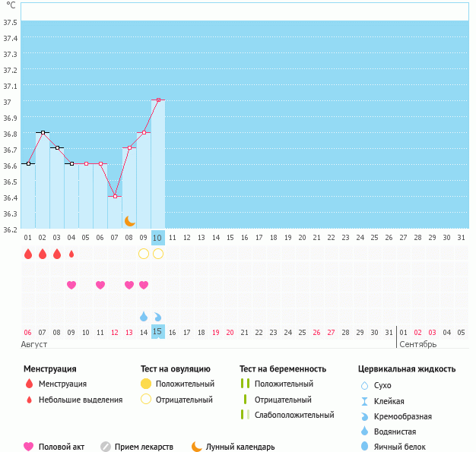Screen dimensions: 476x452
Task: Click the Половой акт heart legend icon
Action: pyautogui.click(x=29, y=447)
